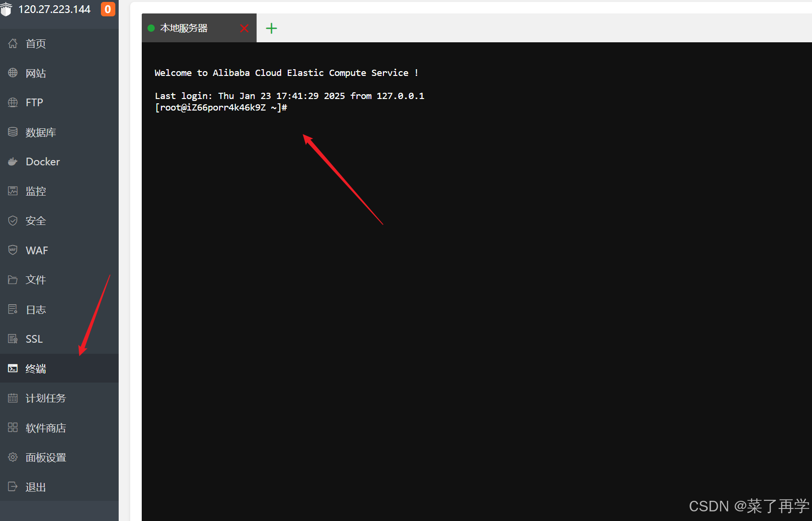This screenshot has height=521, width=812.
Task: Select the 监控 menu item
Action: click(x=59, y=191)
